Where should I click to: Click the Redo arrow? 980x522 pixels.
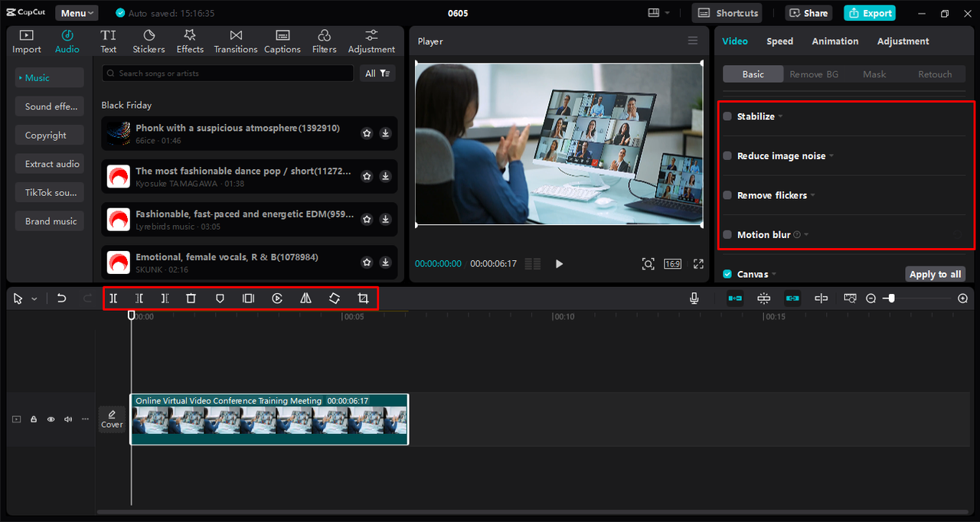point(87,299)
